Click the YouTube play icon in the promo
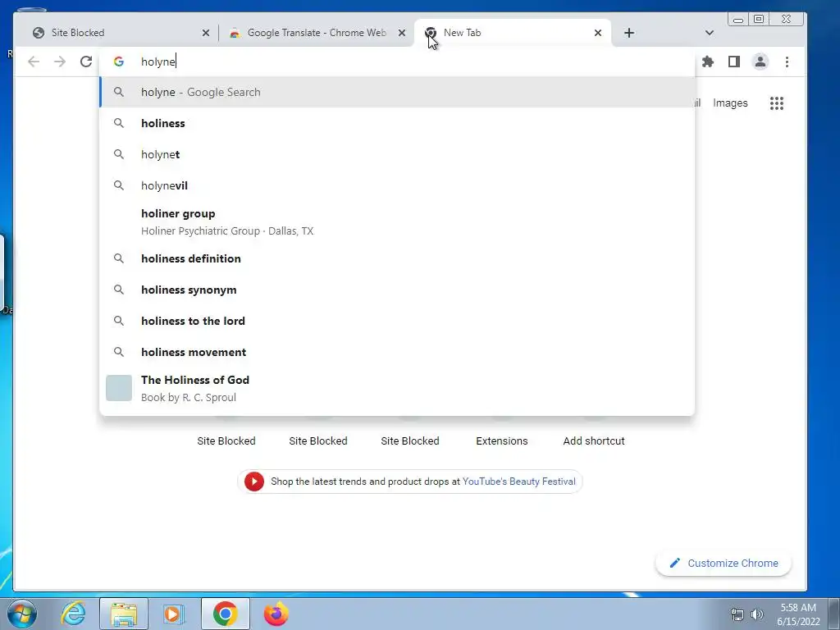The image size is (840, 630). (254, 481)
